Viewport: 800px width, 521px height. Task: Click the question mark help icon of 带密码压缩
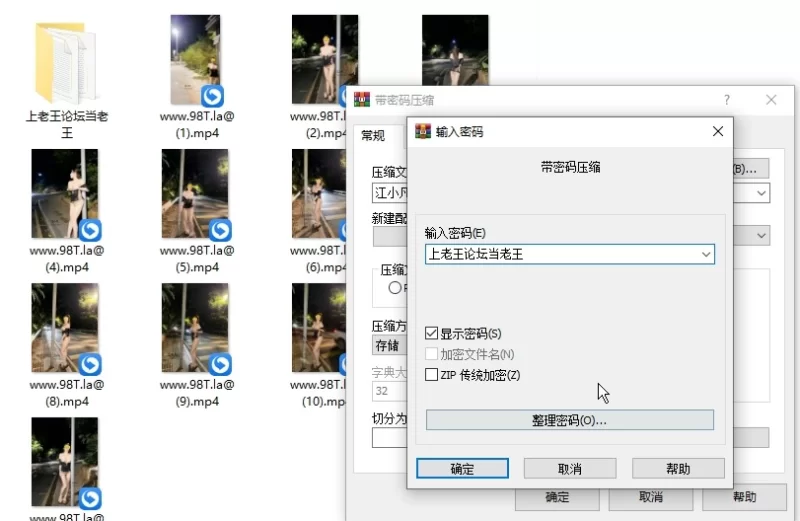727,100
